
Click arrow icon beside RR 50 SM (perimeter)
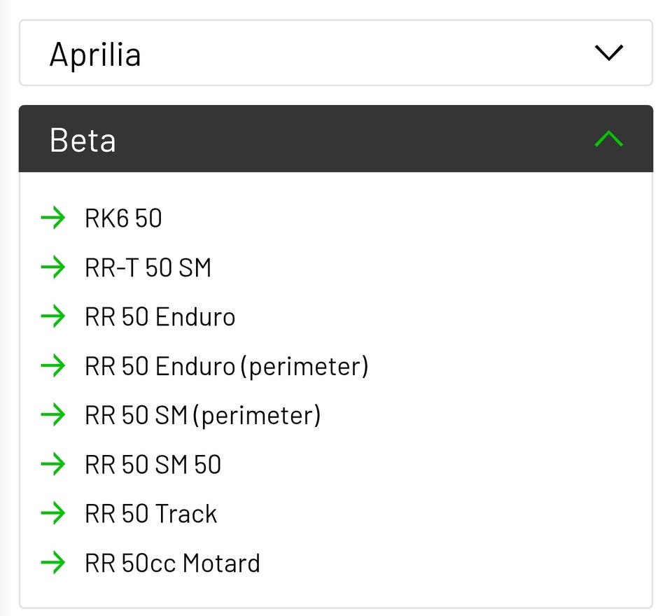tap(53, 415)
